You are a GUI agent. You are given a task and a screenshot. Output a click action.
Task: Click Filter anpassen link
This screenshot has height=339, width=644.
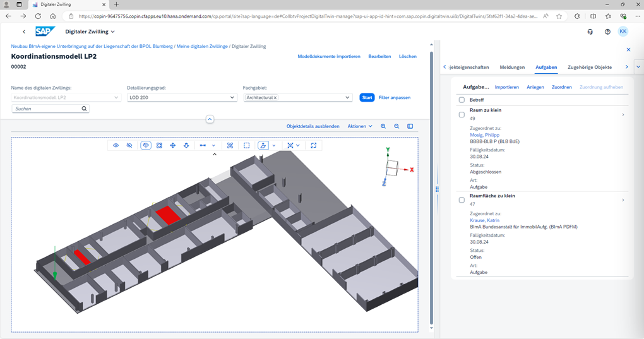pyautogui.click(x=394, y=98)
